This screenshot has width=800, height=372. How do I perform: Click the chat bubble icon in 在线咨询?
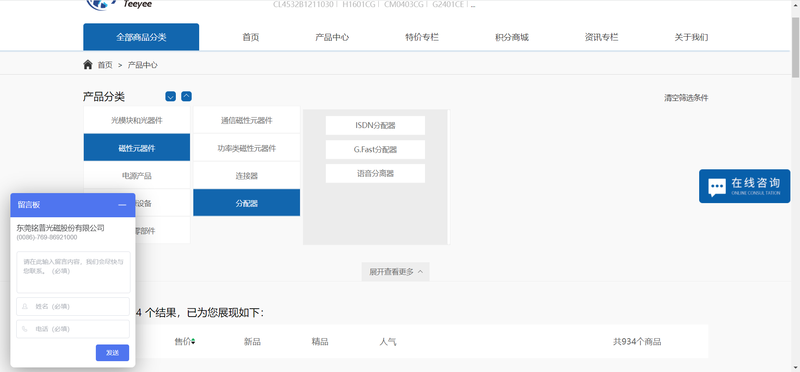tap(717, 187)
